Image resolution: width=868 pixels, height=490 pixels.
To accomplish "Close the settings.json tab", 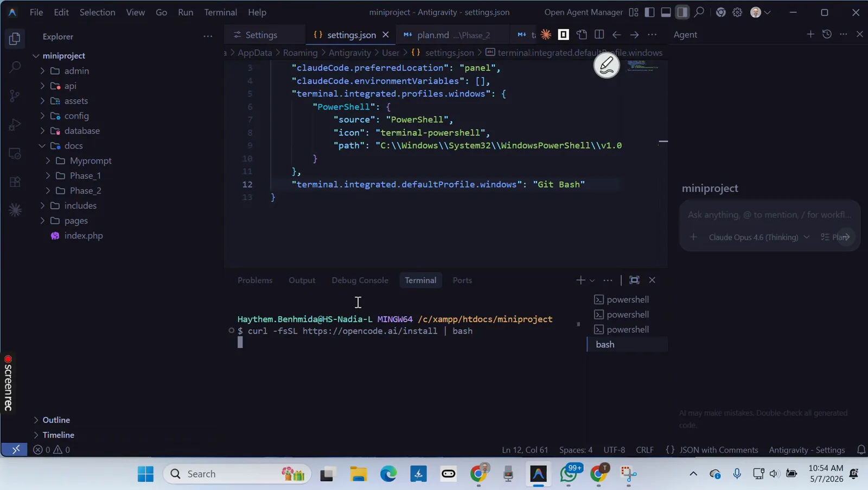I will coord(386,35).
